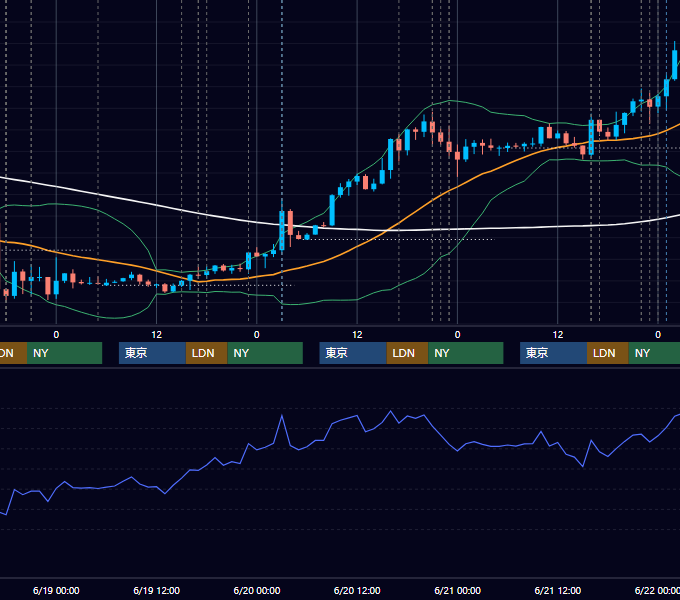Click the NY session bar spanning 6/19 00:00
This screenshot has width=680, height=600.
point(64,353)
